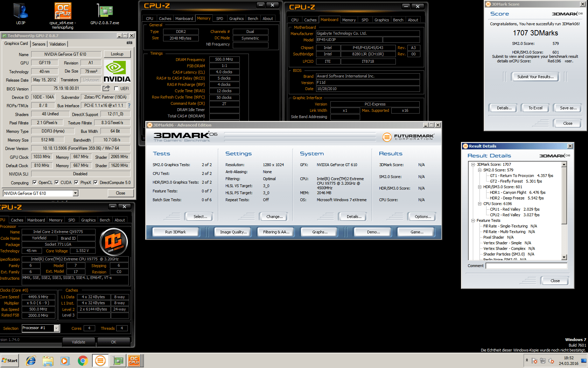Open Windows Explorer from the taskbar
The width and height of the screenshot is (588, 368).
click(48, 360)
